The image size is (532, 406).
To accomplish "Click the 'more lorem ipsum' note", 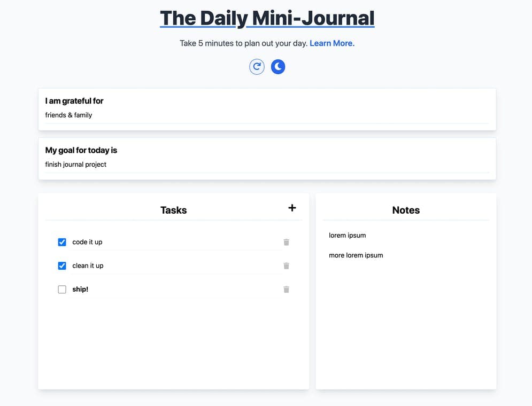I will 356,255.
